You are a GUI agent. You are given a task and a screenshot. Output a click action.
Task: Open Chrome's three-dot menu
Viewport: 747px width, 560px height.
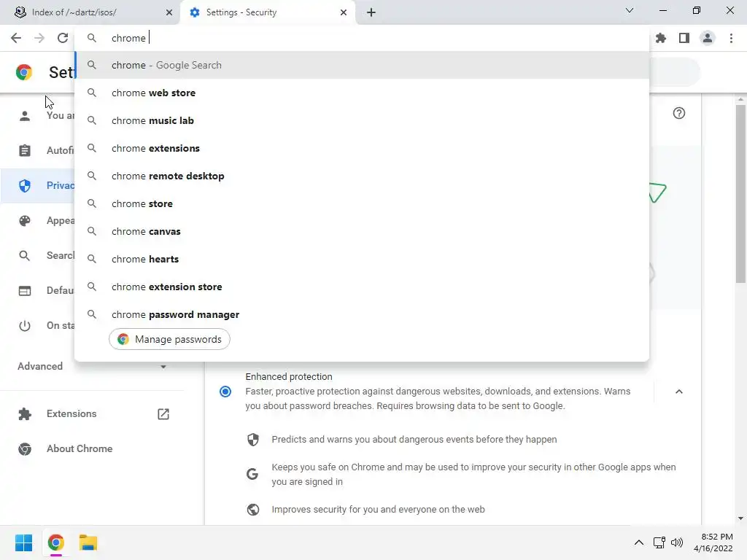coord(731,38)
